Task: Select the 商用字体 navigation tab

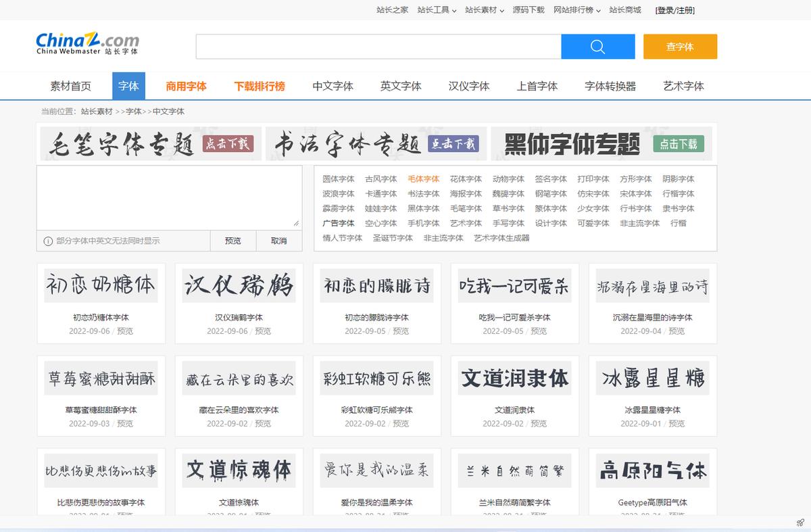Action: pos(187,86)
